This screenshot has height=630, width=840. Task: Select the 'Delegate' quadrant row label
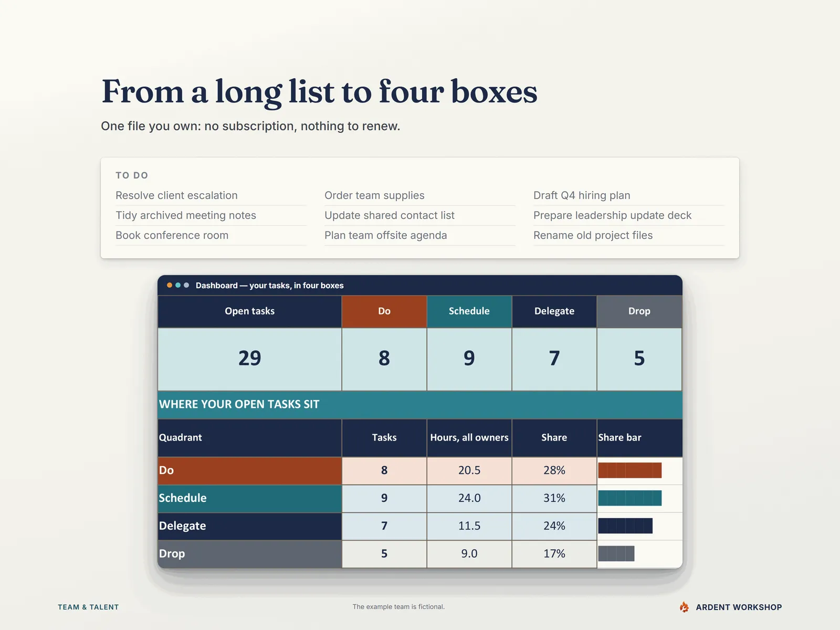point(250,527)
